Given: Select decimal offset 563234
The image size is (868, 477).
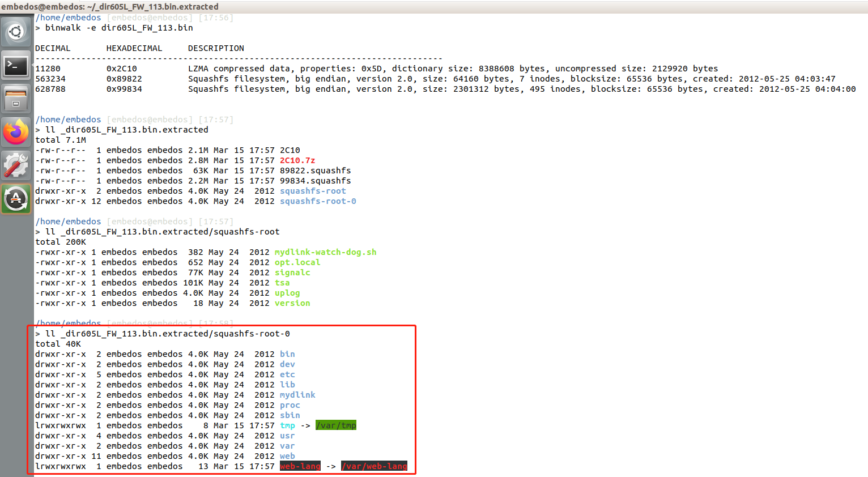Looking at the screenshot, I should [x=50, y=79].
